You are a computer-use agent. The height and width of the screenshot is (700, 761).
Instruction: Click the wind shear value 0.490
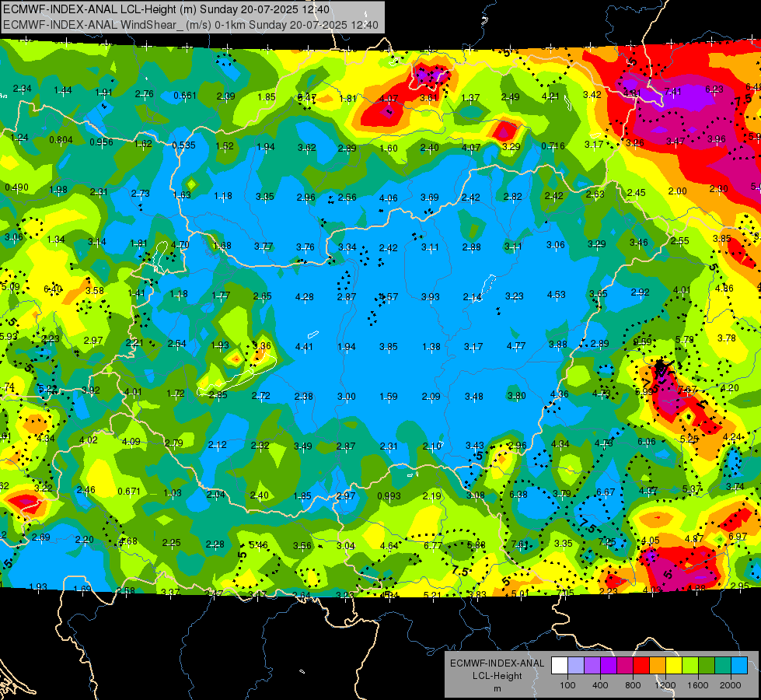[16, 187]
